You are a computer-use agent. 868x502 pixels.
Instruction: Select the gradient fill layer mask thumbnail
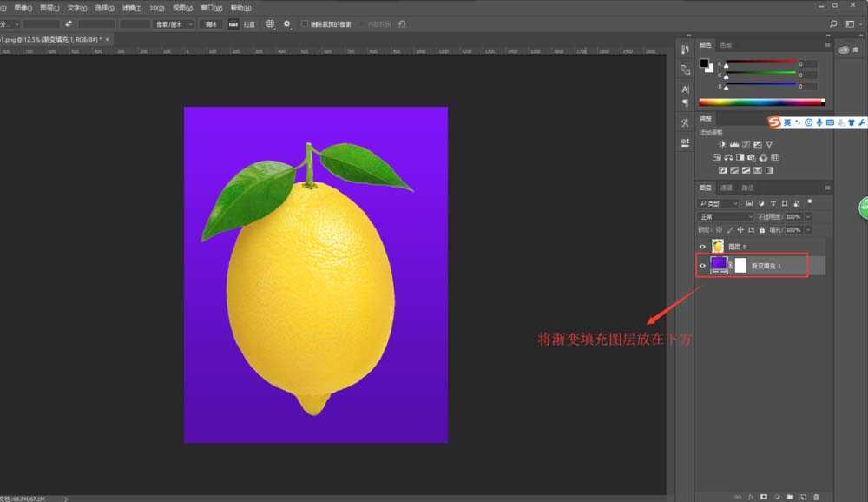pyautogui.click(x=740, y=266)
